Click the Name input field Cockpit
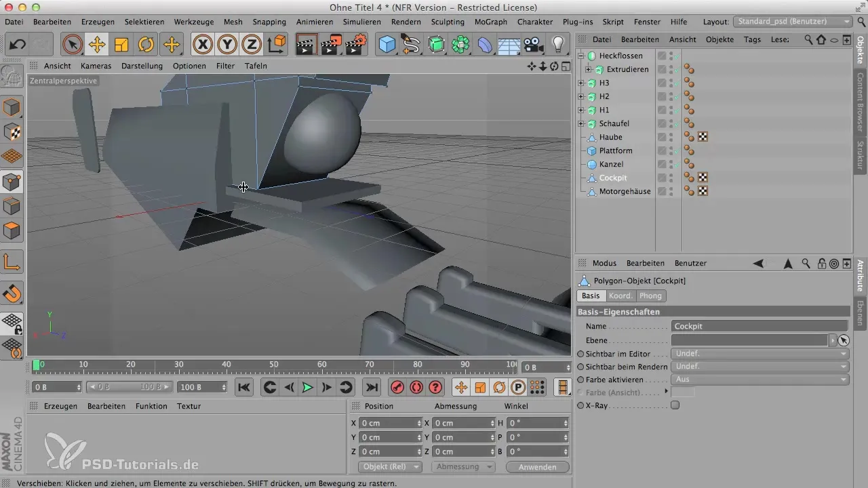 (759, 326)
